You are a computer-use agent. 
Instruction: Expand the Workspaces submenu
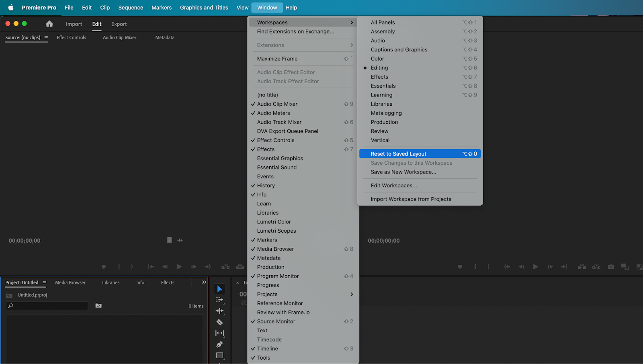(x=303, y=22)
